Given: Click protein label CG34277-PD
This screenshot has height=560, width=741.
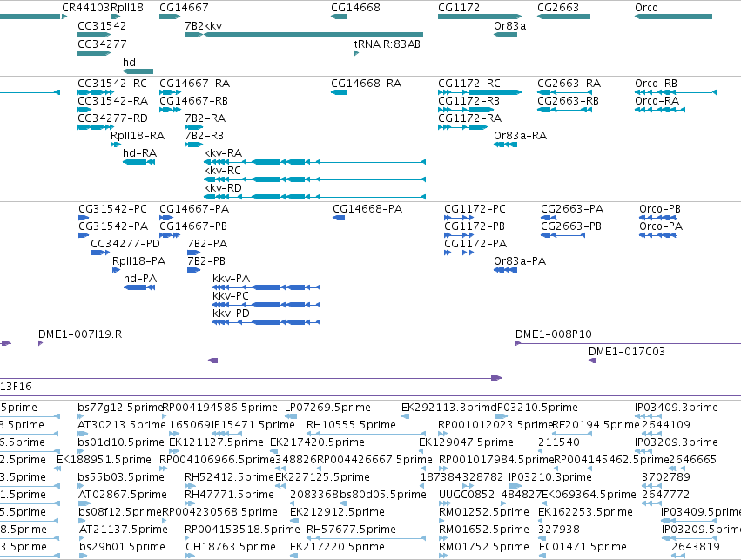Looking at the screenshot, I should [125, 244].
